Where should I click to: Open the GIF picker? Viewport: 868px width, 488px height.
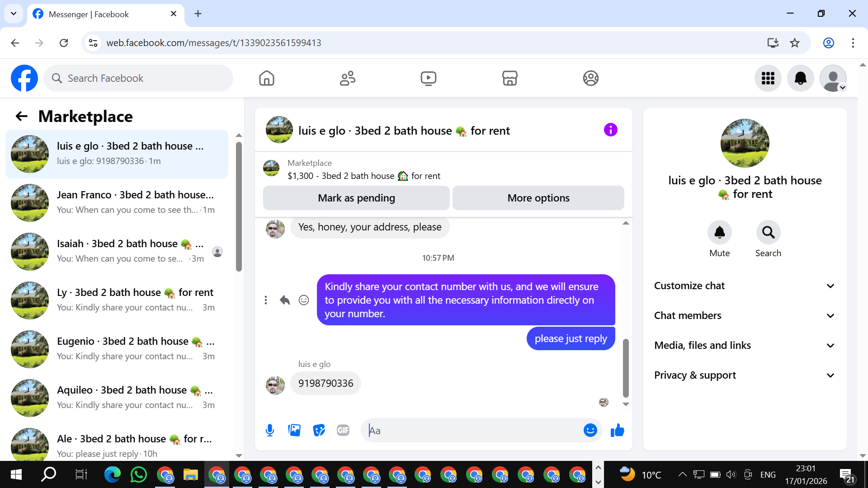pyautogui.click(x=343, y=430)
